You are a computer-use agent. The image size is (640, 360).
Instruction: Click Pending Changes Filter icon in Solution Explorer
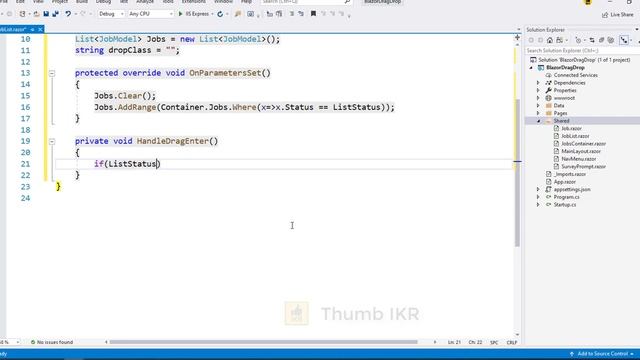[x=578, y=40]
